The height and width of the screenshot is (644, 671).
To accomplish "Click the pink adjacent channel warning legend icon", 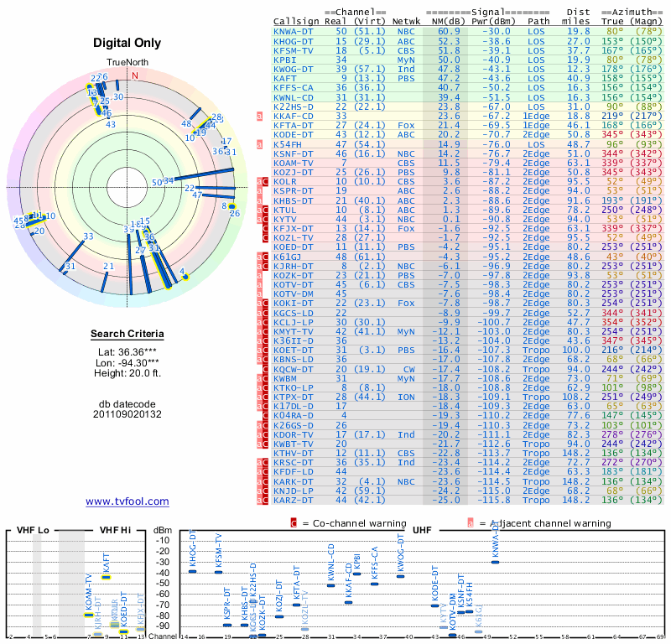I will pyautogui.click(x=471, y=523).
